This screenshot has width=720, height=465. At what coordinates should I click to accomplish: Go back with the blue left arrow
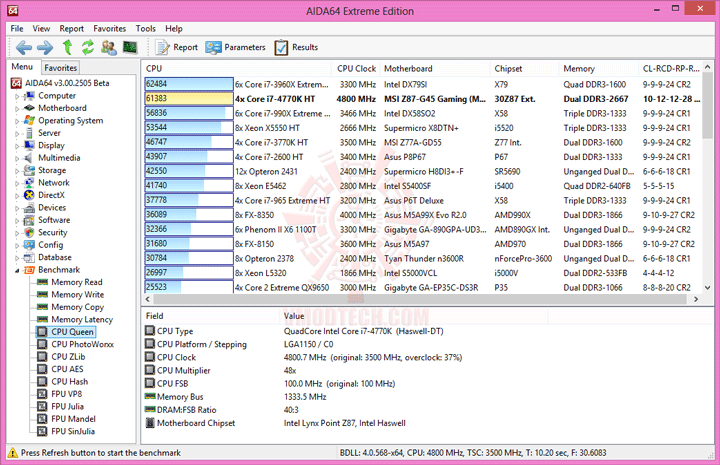point(24,47)
